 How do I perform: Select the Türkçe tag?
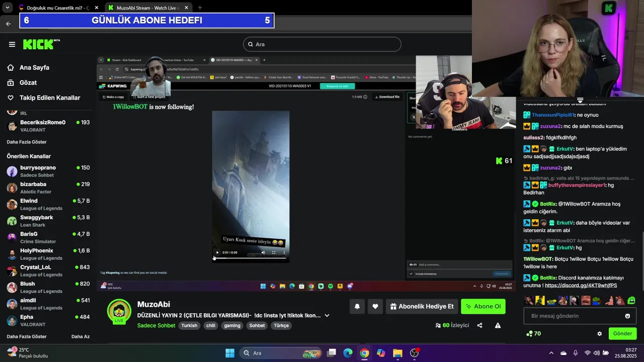pyautogui.click(x=281, y=325)
